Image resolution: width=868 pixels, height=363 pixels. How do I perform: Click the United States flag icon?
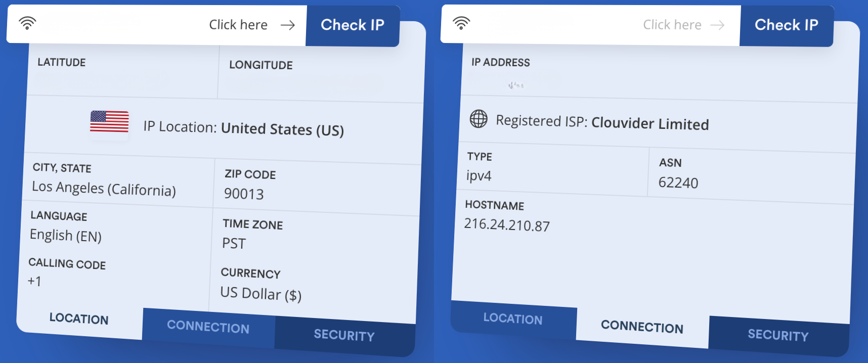point(109,122)
